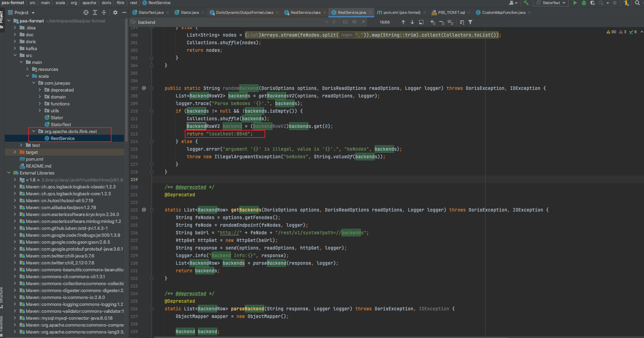
Task: Toggle fold marker at line 207
Action: pos(152,88)
